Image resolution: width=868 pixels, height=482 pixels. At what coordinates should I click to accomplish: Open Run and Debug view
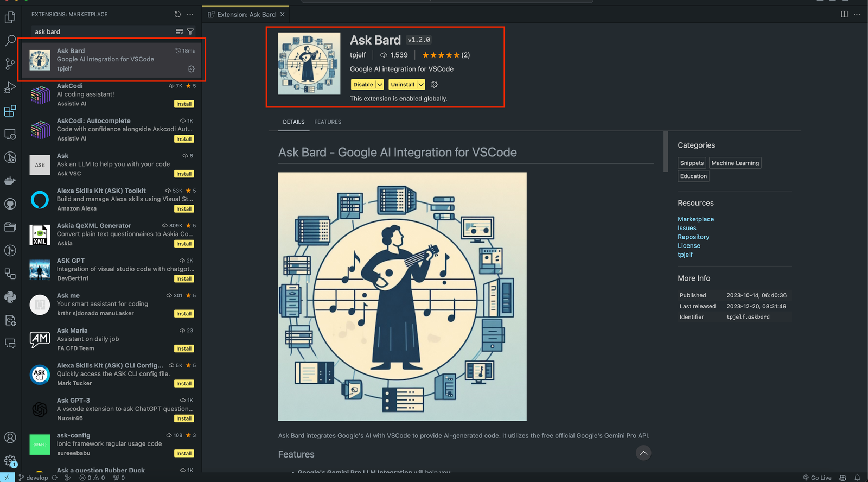pyautogui.click(x=10, y=87)
